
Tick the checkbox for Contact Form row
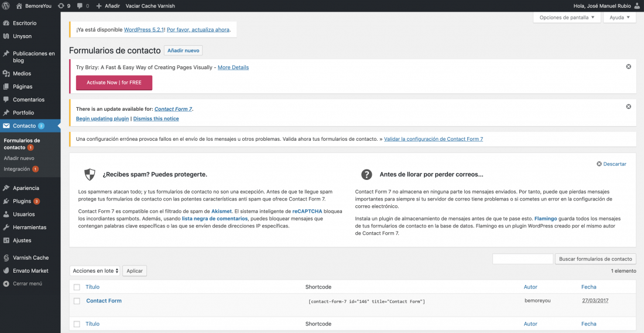click(x=77, y=301)
